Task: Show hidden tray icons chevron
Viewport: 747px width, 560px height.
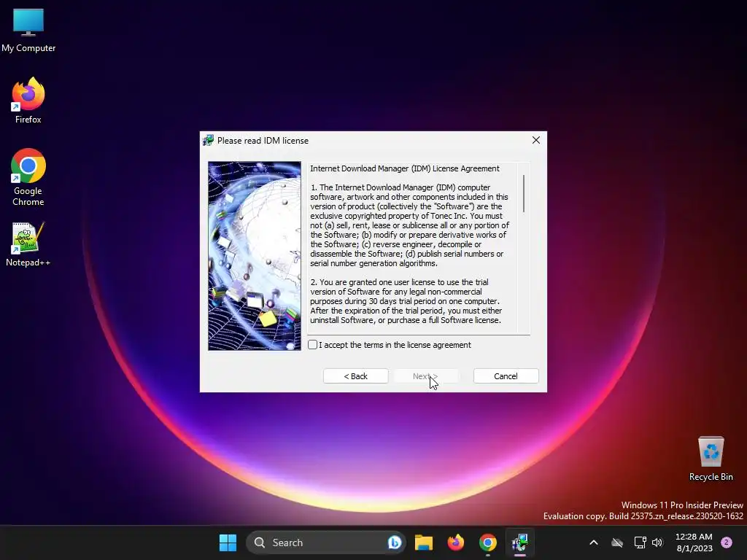Action: tap(594, 542)
